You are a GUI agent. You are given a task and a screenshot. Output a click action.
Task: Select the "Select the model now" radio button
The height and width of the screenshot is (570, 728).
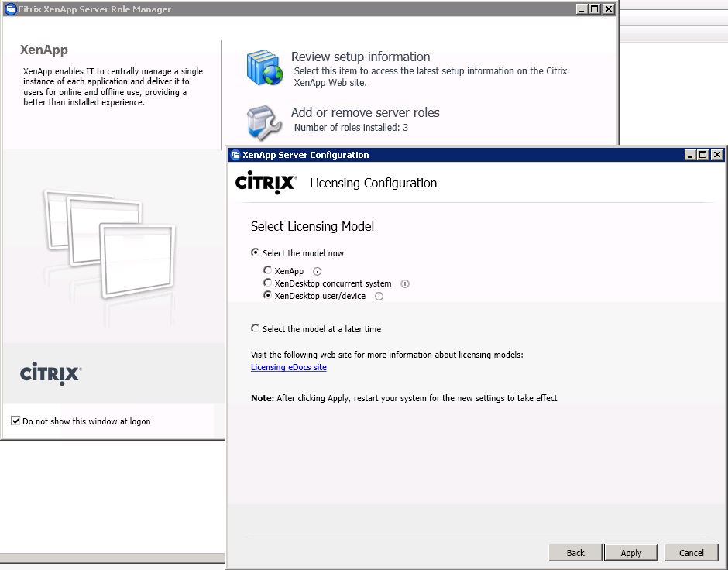[256, 252]
